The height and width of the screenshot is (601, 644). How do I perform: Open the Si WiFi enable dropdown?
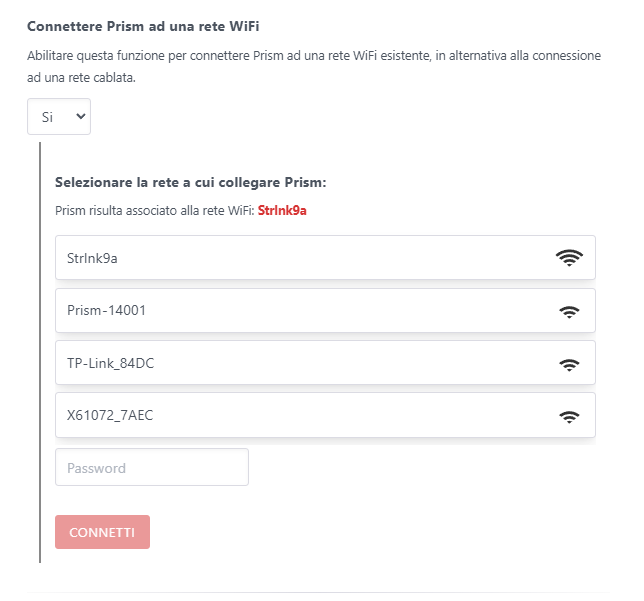59,117
